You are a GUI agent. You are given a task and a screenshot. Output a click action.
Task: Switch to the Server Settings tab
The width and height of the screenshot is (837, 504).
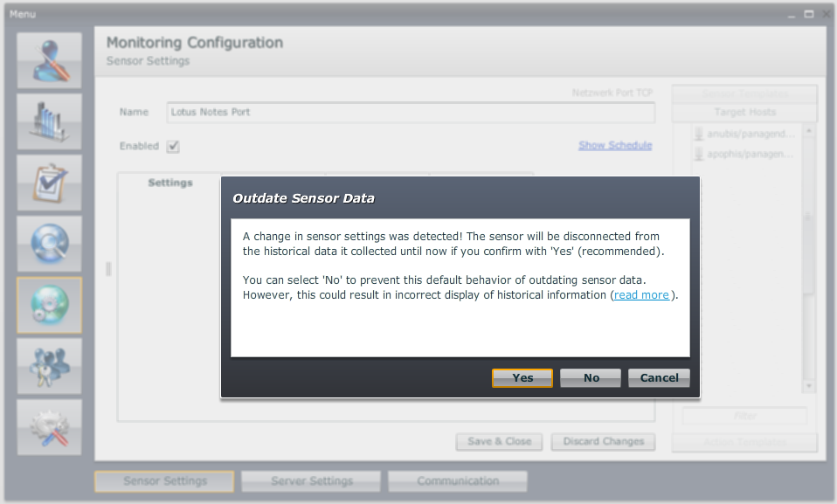pyautogui.click(x=311, y=481)
